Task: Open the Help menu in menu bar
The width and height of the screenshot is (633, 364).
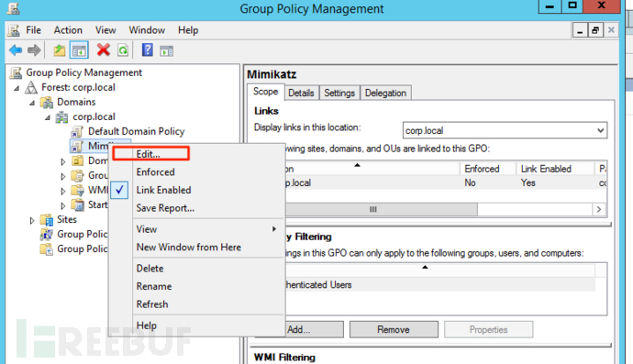Action: point(188,30)
